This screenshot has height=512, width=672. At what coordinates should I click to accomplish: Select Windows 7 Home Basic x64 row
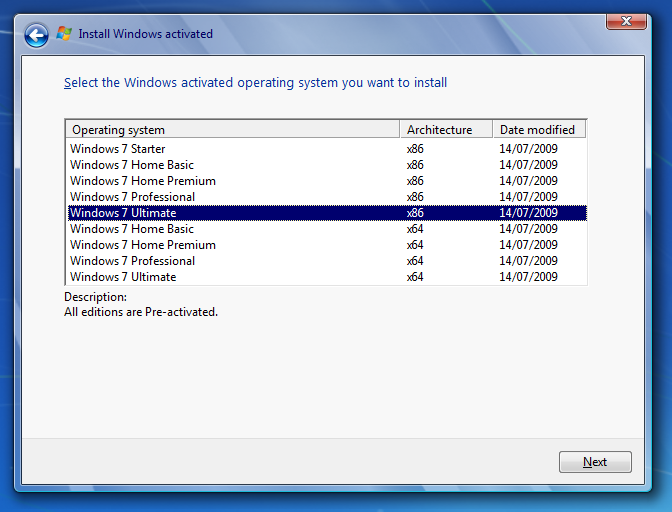(327, 229)
